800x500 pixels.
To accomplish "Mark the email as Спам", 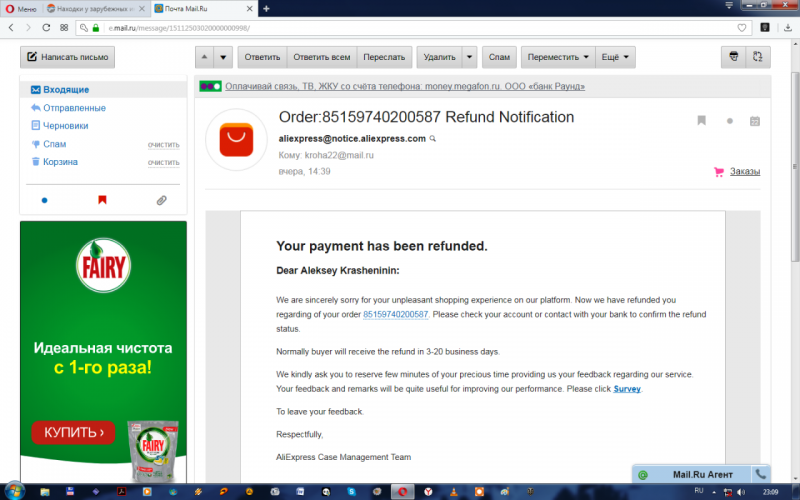I will (x=499, y=57).
